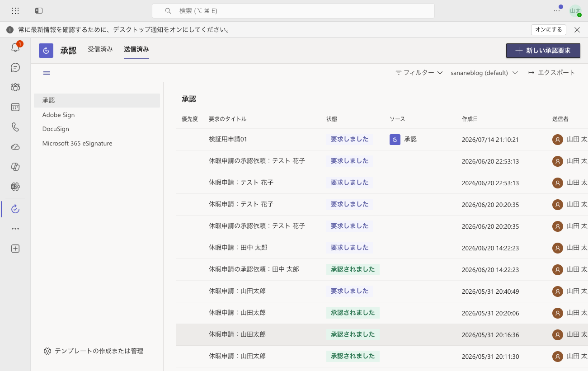Select Microsoft 365 eSignature in left list
The image size is (588, 371).
[97, 143]
